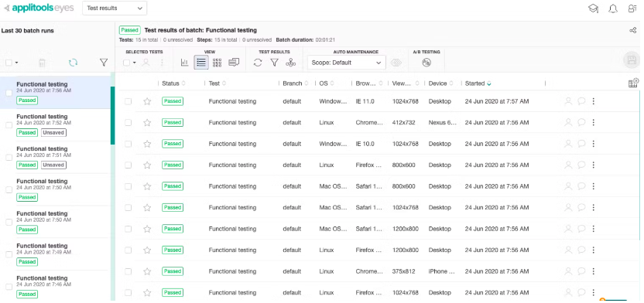Viewport: 644px width, 303px height.
Task: Select the 7:46 AM Functional testing batch
Action: 56,286
